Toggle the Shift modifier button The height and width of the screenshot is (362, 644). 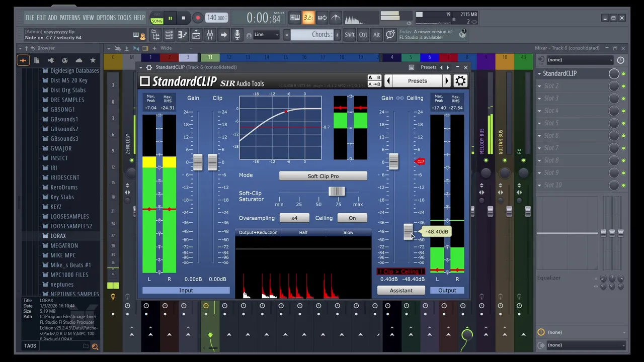[x=349, y=35]
